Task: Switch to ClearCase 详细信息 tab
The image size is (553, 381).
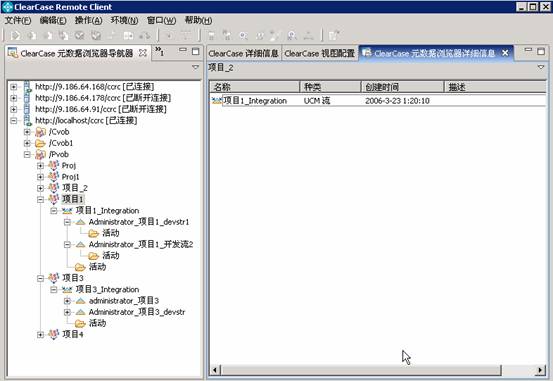Action: (243, 54)
